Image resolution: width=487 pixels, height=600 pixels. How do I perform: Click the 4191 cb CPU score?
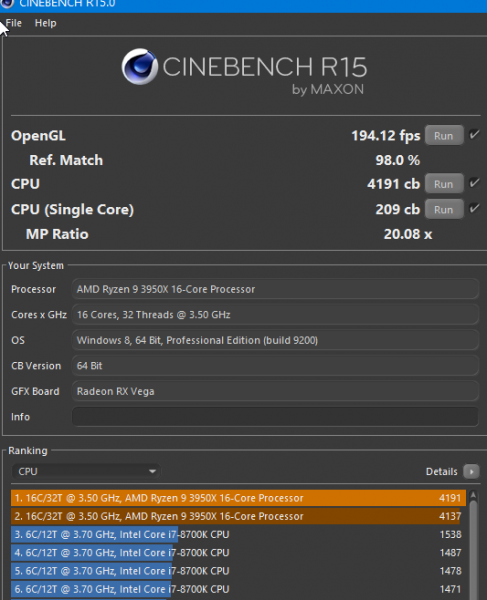[393, 184]
